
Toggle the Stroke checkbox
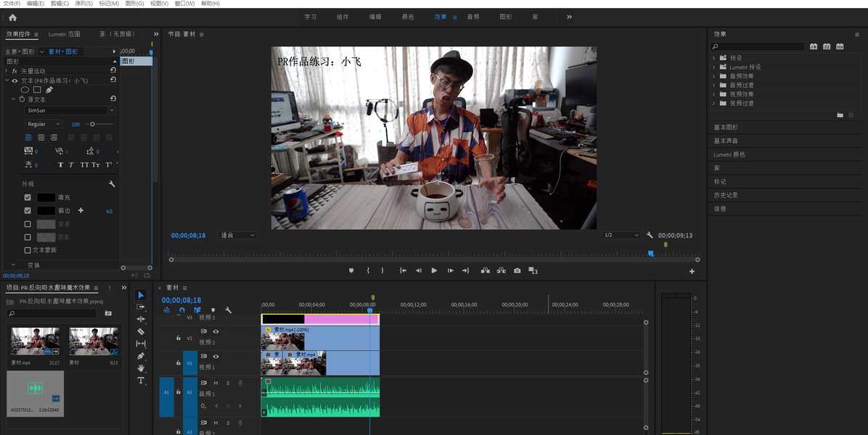[x=28, y=210]
